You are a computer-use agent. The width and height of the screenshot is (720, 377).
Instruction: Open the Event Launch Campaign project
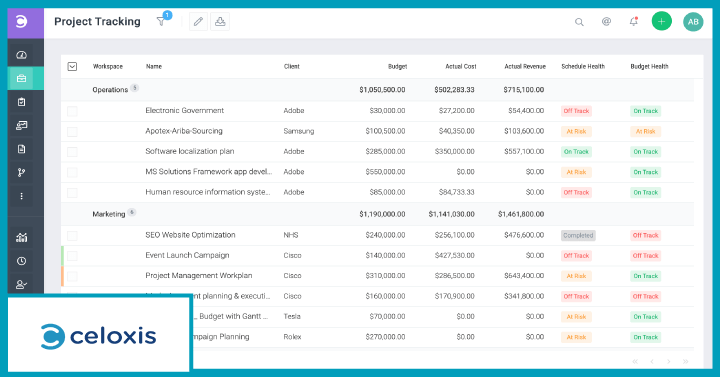click(x=187, y=255)
